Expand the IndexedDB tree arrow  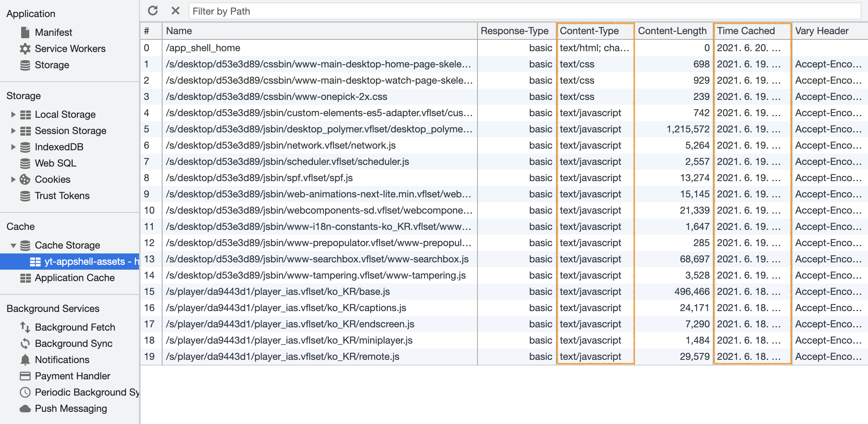click(x=13, y=147)
